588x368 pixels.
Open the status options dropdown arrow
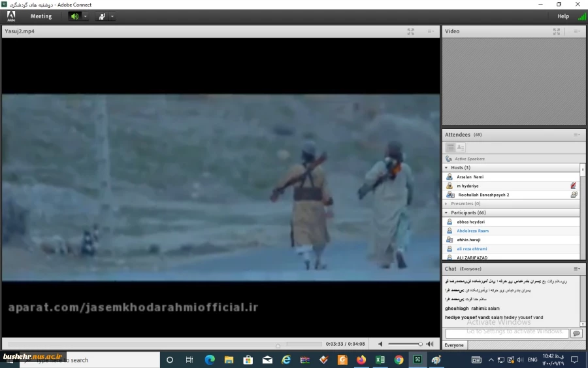pos(112,16)
